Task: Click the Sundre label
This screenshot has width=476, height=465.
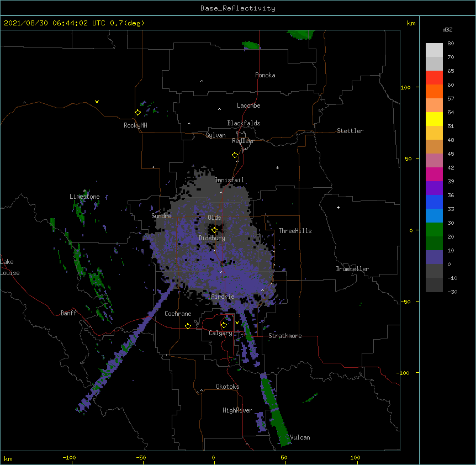Action: pos(161,216)
